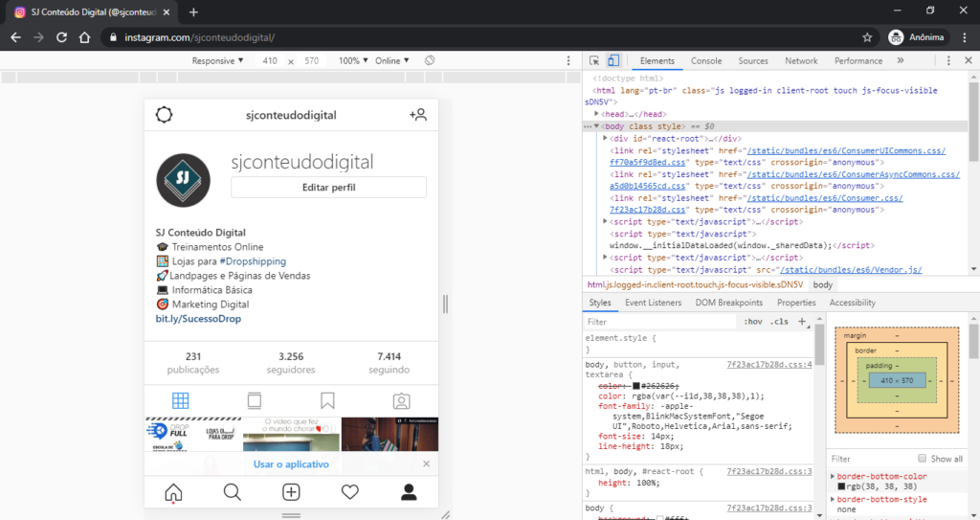Toggle the device toolbar in DevTools

pyautogui.click(x=613, y=60)
